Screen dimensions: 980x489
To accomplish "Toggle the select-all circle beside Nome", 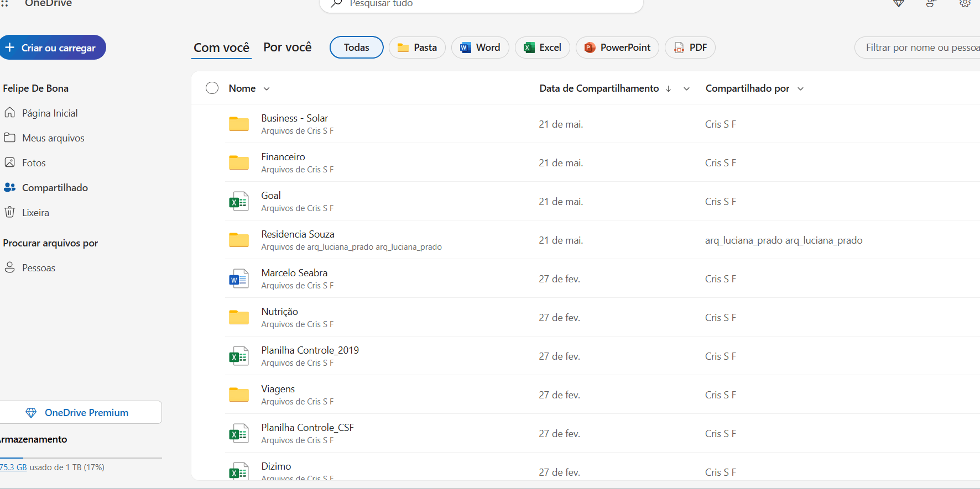I will click(212, 88).
